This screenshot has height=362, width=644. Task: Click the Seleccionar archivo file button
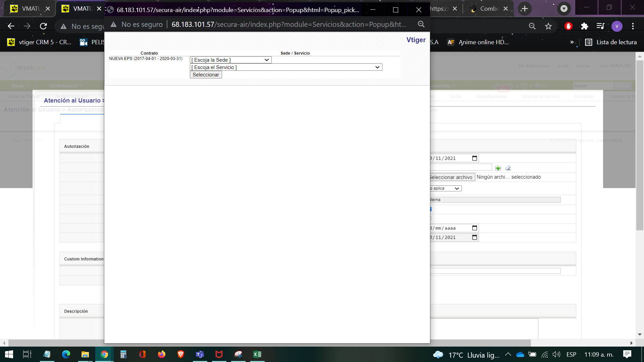(452, 177)
